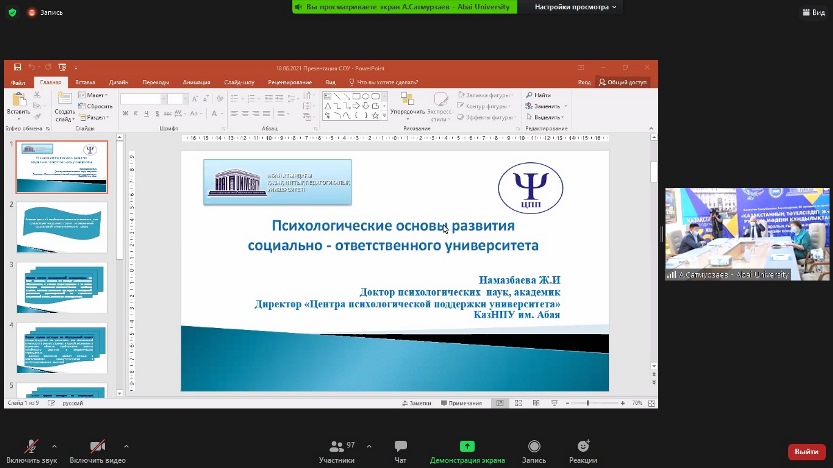Click the Запись record icon in toolbar
The height and width of the screenshot is (468, 833).
coord(534,446)
